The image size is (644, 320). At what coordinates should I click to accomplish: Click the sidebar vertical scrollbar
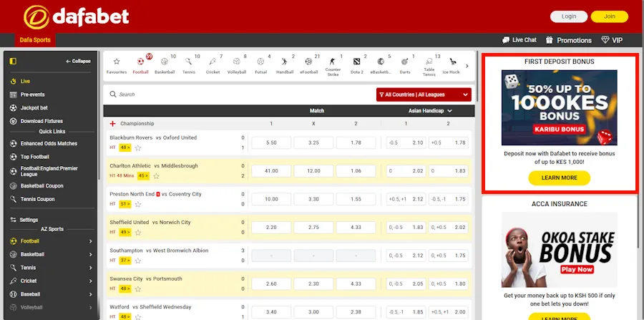point(99,115)
